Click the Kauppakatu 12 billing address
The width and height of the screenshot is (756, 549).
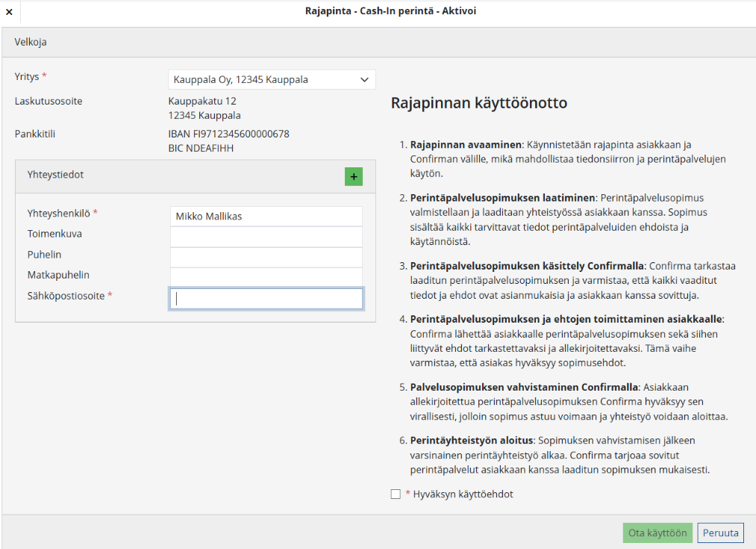coord(202,101)
